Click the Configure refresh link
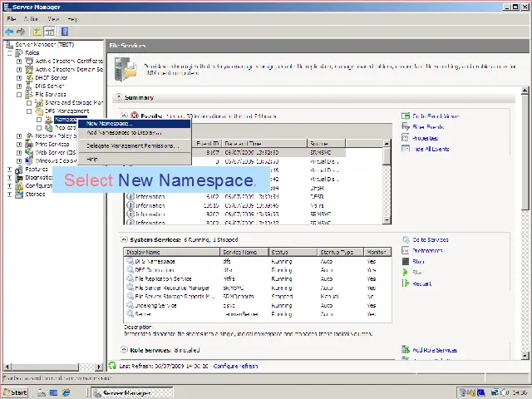The height and width of the screenshot is (399, 532). 235,366
